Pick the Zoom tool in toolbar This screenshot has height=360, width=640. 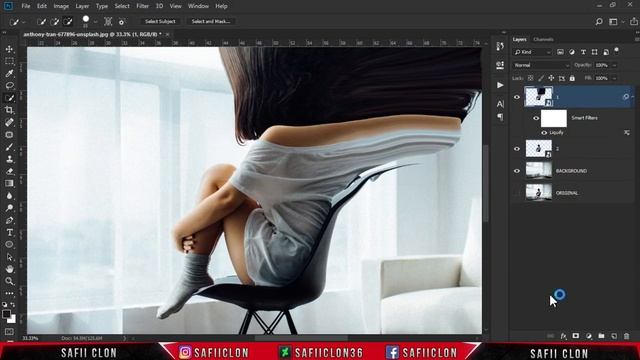[x=9, y=281]
